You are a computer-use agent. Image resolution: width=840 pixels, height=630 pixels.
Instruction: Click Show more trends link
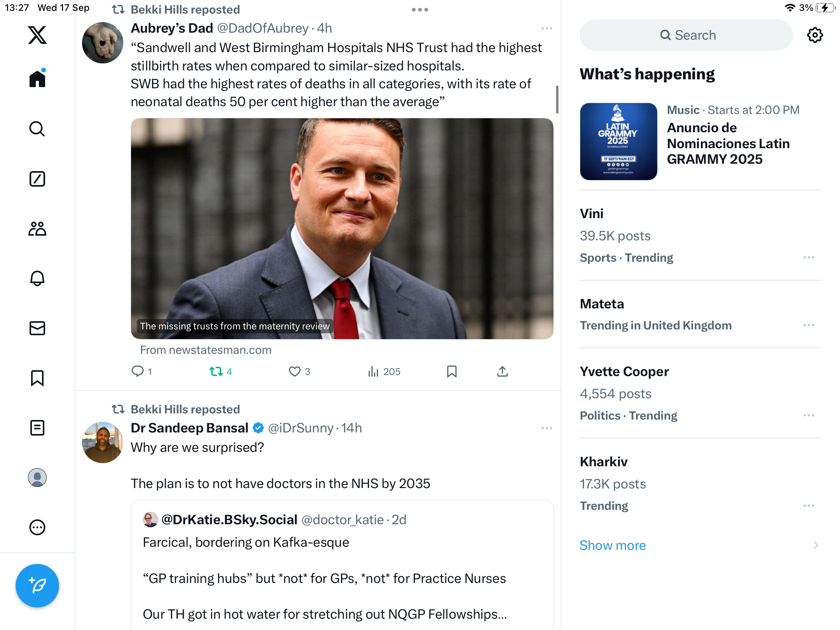(612, 545)
